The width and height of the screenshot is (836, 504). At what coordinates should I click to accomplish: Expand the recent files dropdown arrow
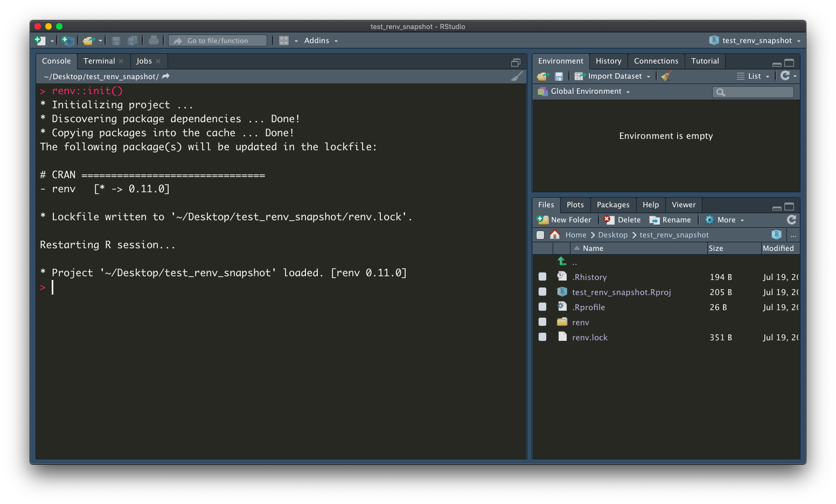(x=100, y=41)
